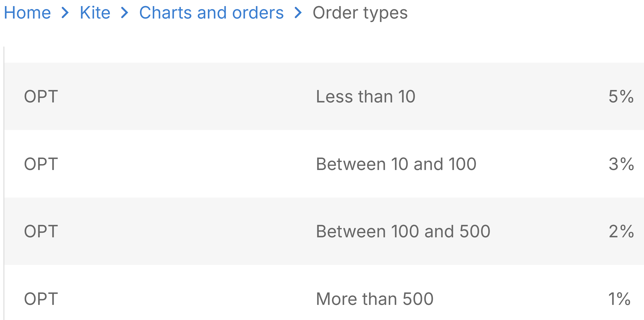Viewport: 644px width, 320px height.
Task: Click the 5% value
Action: [621, 96]
